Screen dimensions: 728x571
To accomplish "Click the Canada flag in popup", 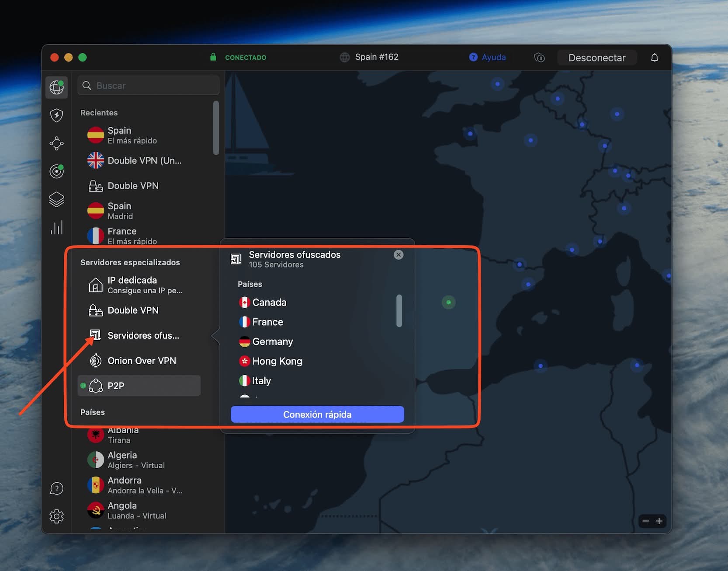I will click(244, 303).
